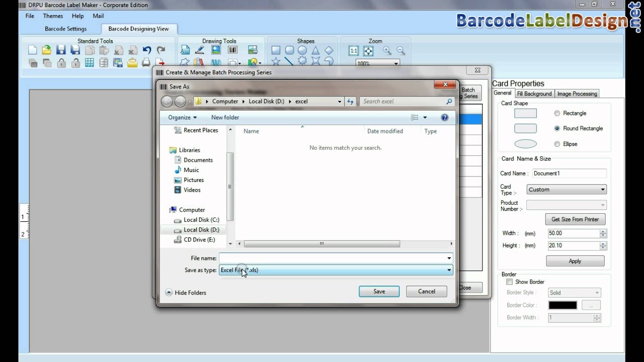Click the Redo arrow icon
Image resolution: width=644 pixels, height=362 pixels.
(x=161, y=50)
